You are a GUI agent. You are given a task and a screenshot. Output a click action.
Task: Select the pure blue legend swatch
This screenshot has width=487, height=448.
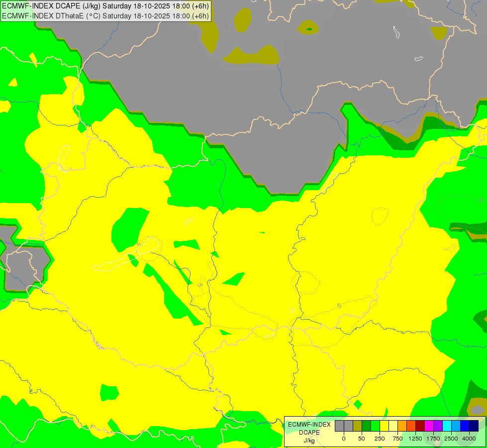pyautogui.click(x=465, y=426)
